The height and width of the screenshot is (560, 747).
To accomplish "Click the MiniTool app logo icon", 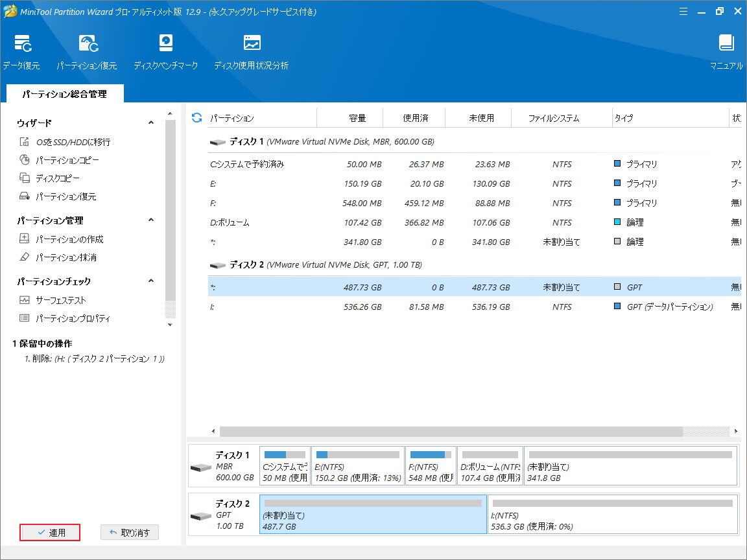I will point(10,12).
